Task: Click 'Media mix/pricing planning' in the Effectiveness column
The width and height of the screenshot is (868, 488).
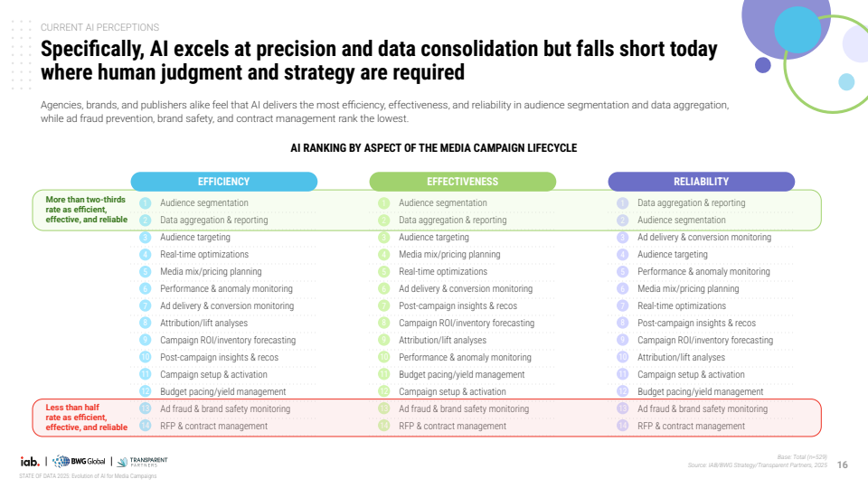Action: (x=449, y=255)
